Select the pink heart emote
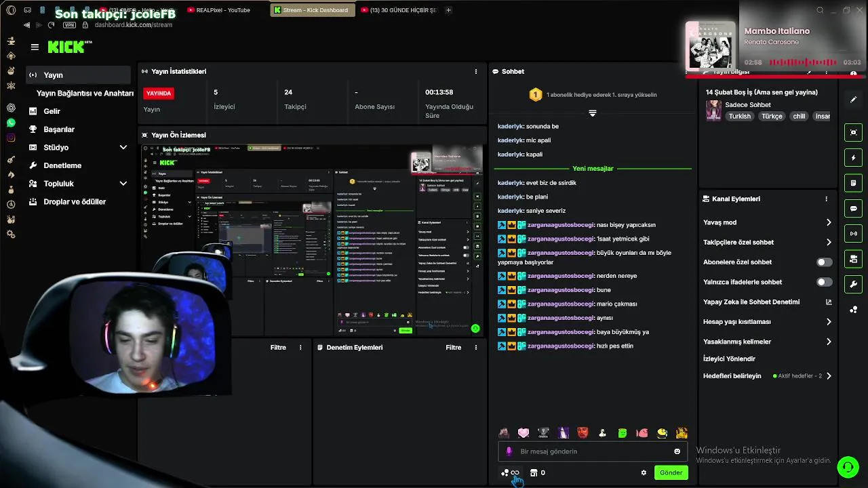Image resolution: width=868 pixels, height=488 pixels. point(524,433)
